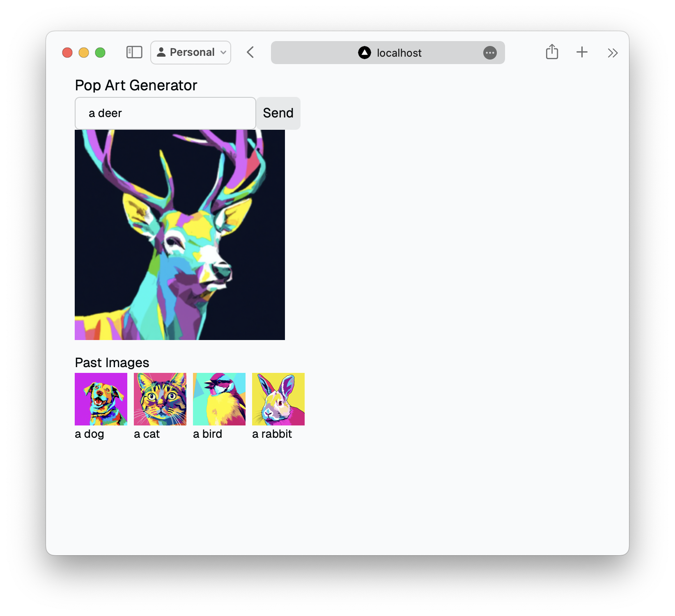Open the Personal profile dropdown

point(191,52)
